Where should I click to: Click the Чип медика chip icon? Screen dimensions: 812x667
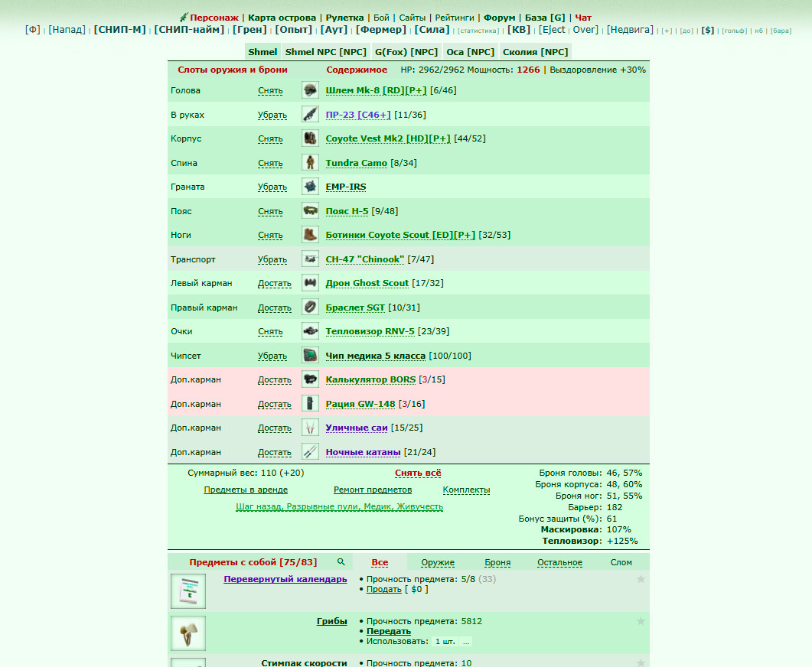coord(310,356)
